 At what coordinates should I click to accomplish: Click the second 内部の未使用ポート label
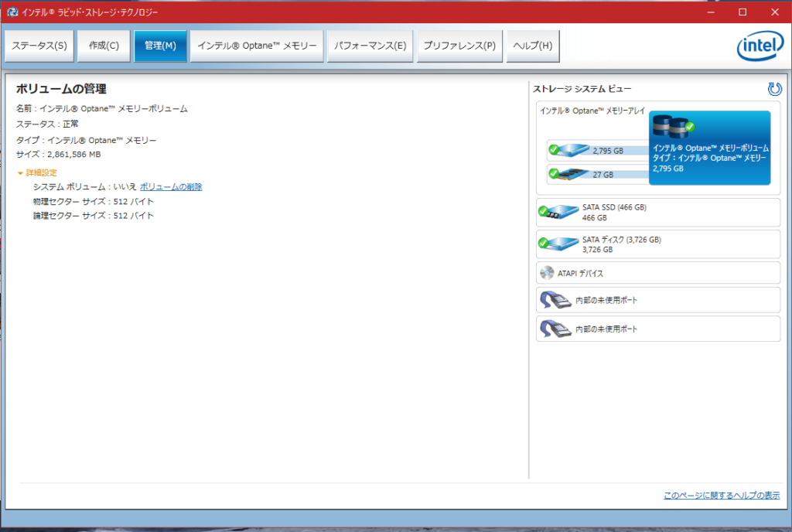point(606,329)
